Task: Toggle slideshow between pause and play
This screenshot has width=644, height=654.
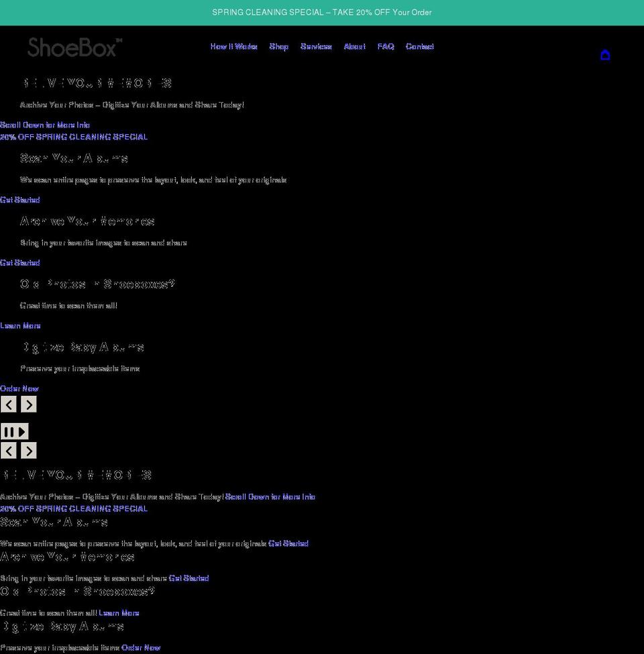Action: [15, 431]
